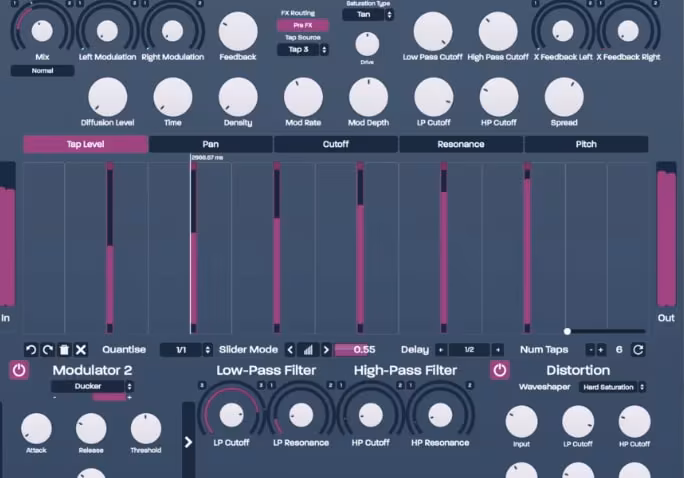The width and height of the screenshot is (684, 478).
Task: Click the Num Taps refresh icon
Action: coord(638,350)
